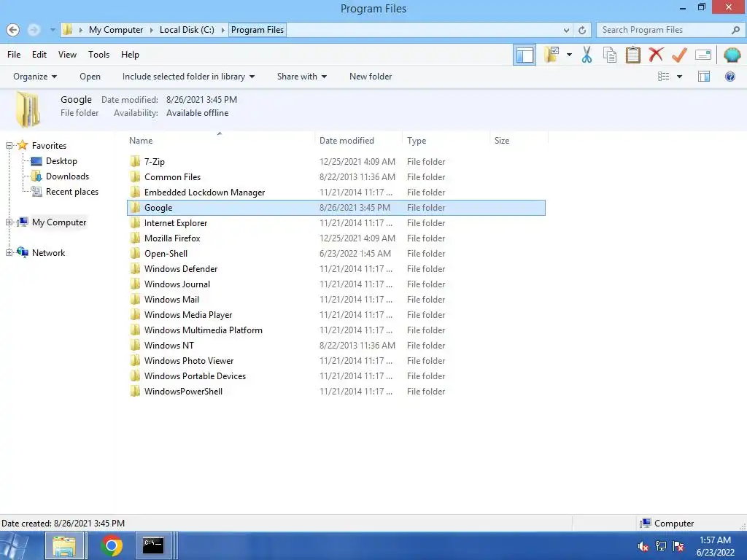Screen dimensions: 747x560
Task: Toggle the navigation pane toolbar button
Action: [524, 55]
